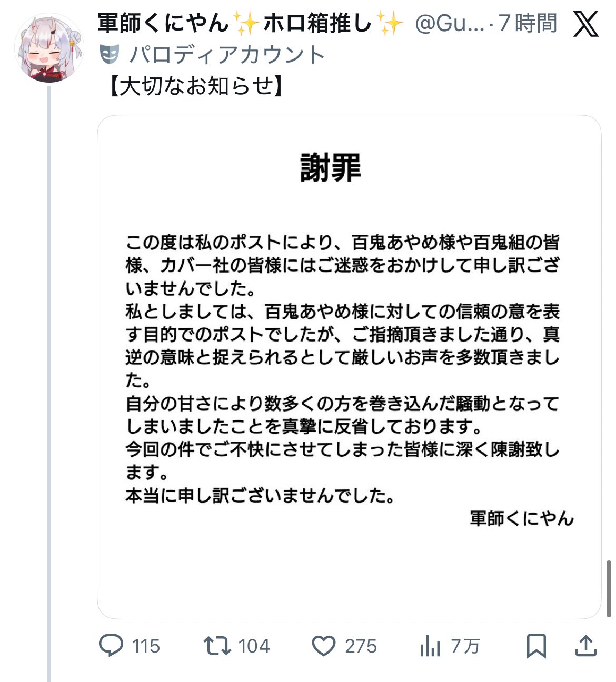Click the display name 軍師くにやん
Viewport: 616px width, 682px height.
(x=163, y=24)
